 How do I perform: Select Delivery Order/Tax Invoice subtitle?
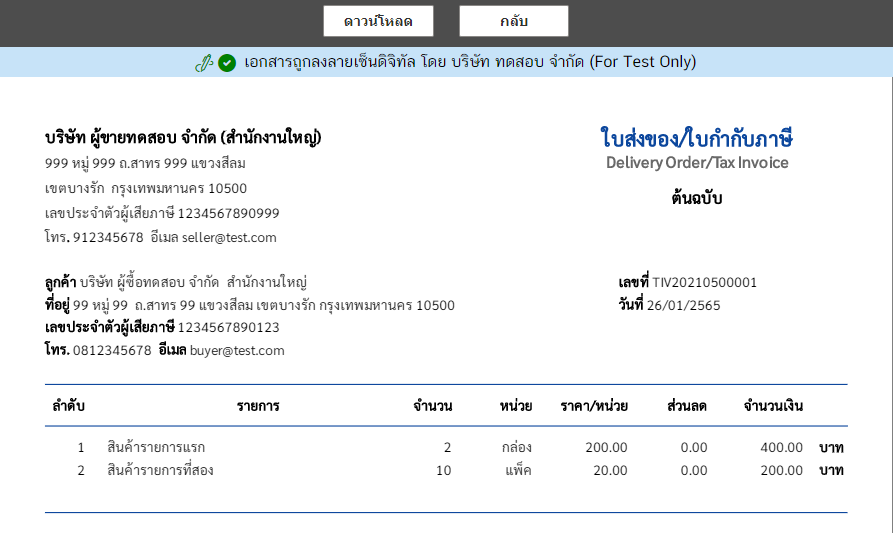(697, 163)
